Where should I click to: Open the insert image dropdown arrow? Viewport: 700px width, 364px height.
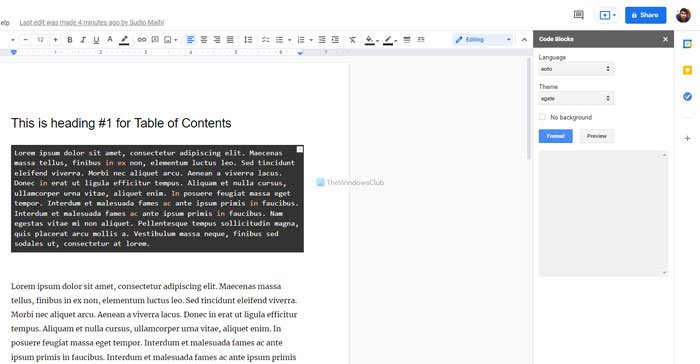[176, 40]
